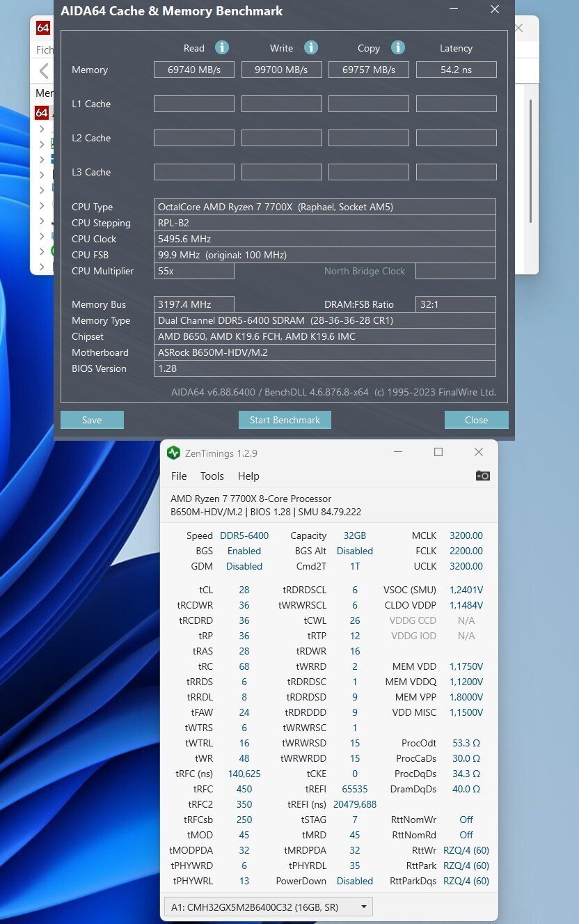This screenshot has height=924, width=579.
Task: Click the Memory Bus value 3197.4 MHz
Action: 194,304
